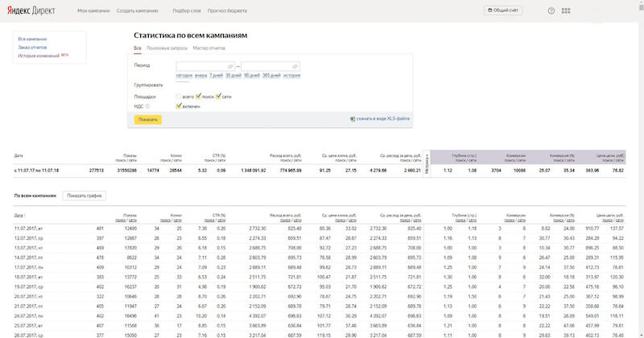This screenshot has height=338, width=644.
Task: Click calendar icon in start date field
Action: tap(230, 65)
